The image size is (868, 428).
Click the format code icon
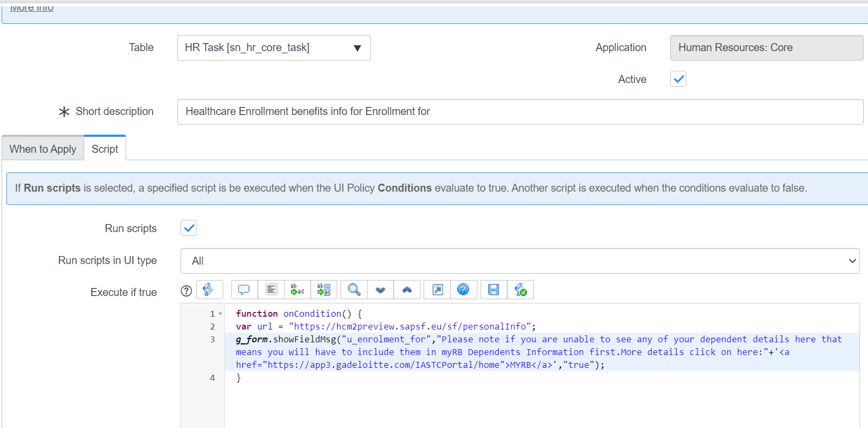[271, 290]
